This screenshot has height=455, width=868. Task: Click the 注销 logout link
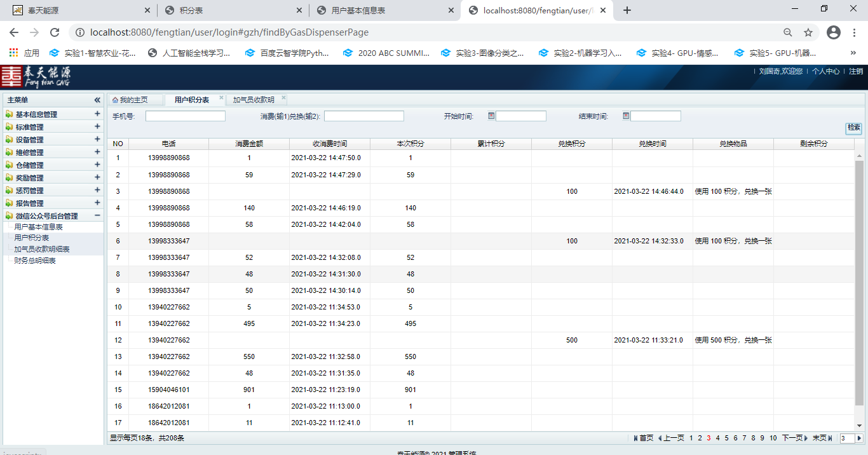tap(856, 71)
